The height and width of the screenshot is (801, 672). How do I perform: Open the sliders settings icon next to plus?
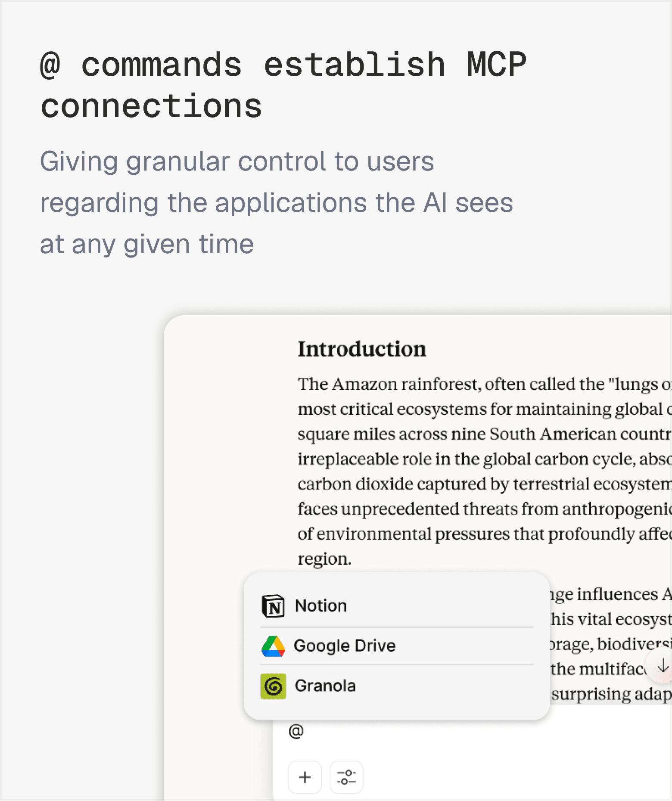click(x=346, y=776)
